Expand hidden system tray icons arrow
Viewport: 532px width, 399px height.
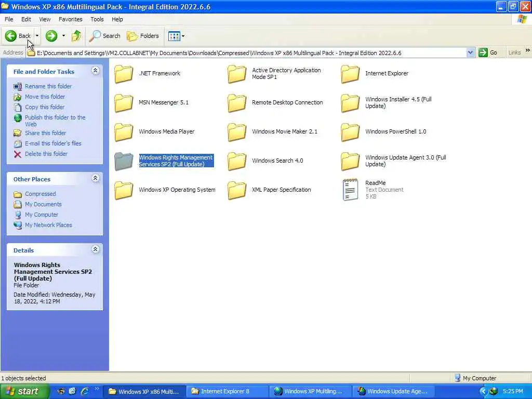(x=484, y=392)
